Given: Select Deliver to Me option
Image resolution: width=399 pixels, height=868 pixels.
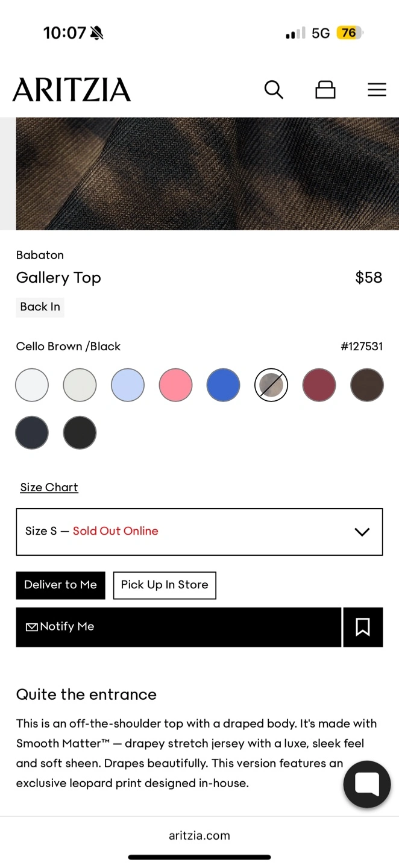Looking at the screenshot, I should [60, 585].
